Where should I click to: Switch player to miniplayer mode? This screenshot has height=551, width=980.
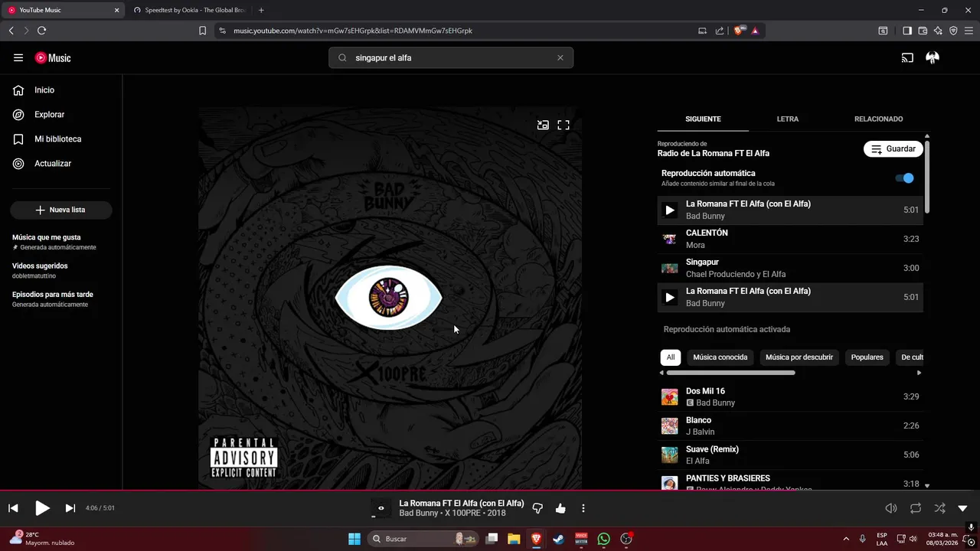click(x=543, y=125)
